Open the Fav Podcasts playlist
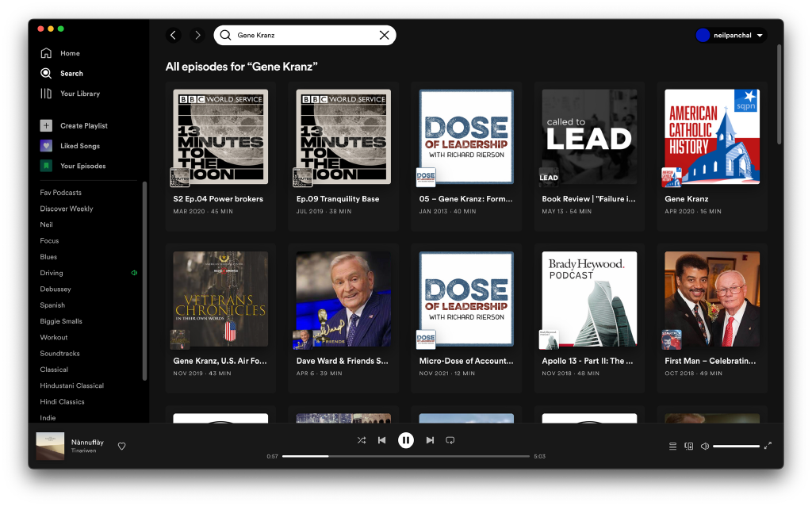The image size is (812, 506). [60, 193]
